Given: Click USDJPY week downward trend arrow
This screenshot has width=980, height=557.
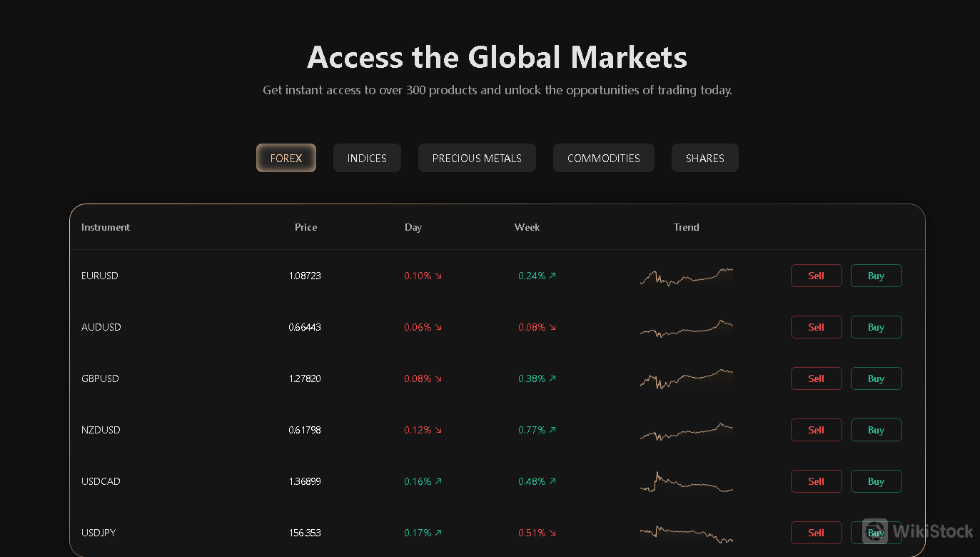Looking at the screenshot, I should point(555,533).
